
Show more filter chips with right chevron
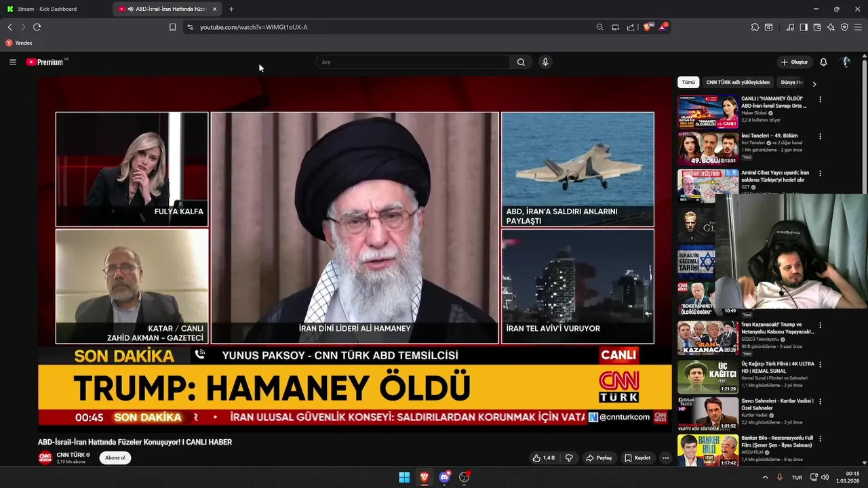coord(814,83)
